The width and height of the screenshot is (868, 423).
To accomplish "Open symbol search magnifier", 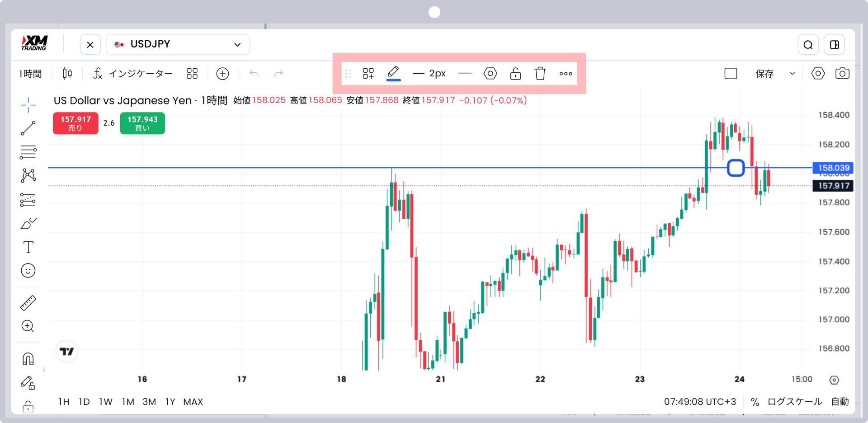I will pyautogui.click(x=808, y=44).
